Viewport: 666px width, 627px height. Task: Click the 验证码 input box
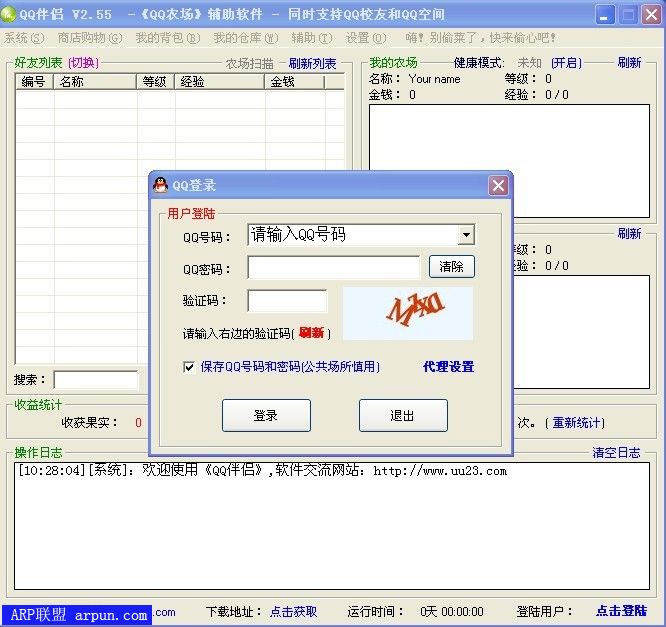[x=287, y=301]
